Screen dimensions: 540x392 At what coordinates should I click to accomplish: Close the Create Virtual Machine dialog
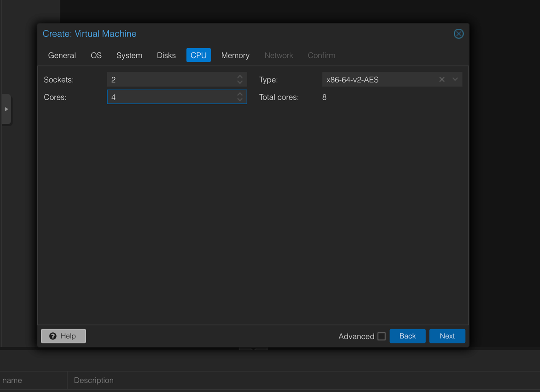coord(458,34)
